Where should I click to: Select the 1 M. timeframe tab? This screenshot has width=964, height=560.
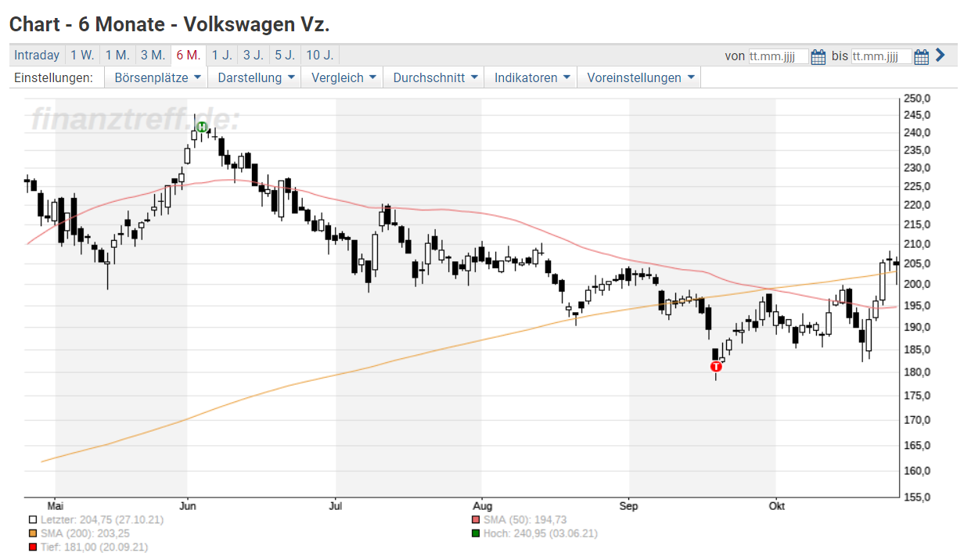click(x=117, y=55)
